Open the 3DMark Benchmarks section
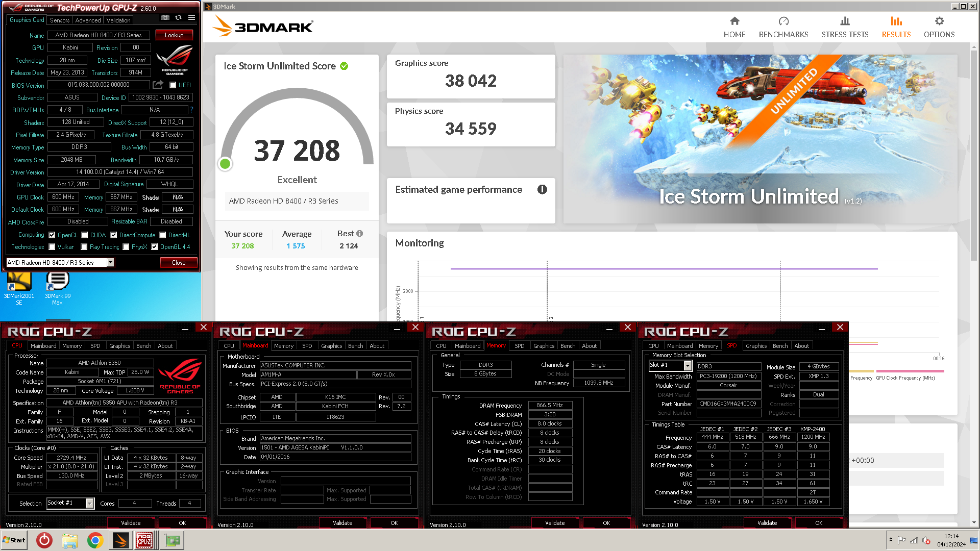980x551 pixels. tap(783, 27)
